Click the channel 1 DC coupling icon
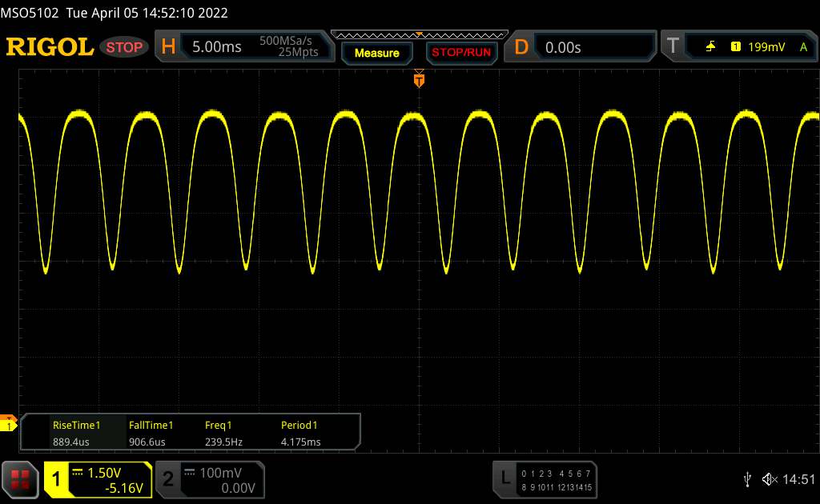This screenshot has width=820, height=504. pyautogui.click(x=78, y=472)
